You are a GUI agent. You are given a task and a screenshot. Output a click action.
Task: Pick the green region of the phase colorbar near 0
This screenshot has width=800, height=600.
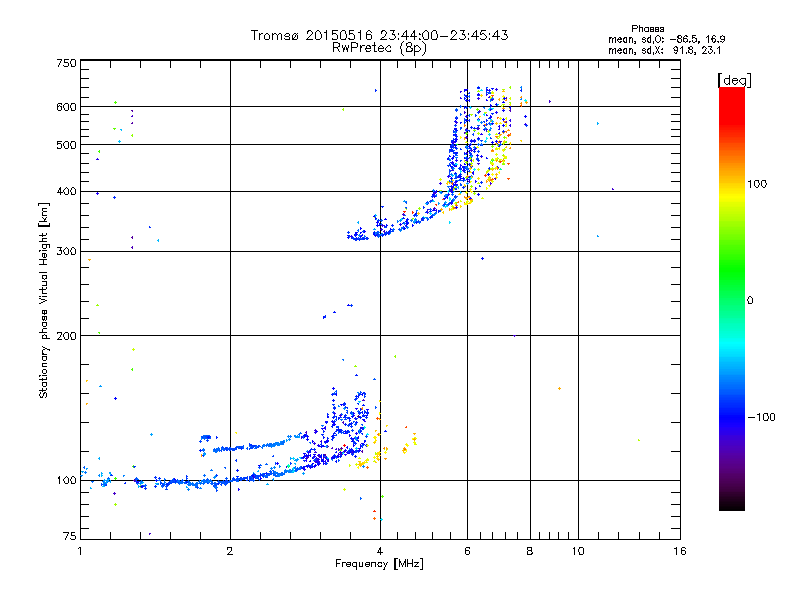pos(732,298)
